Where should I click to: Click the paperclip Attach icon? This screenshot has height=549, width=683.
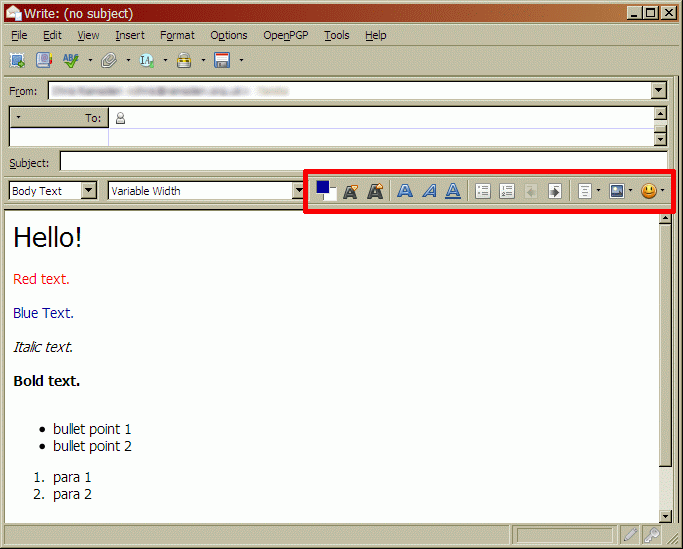109,61
